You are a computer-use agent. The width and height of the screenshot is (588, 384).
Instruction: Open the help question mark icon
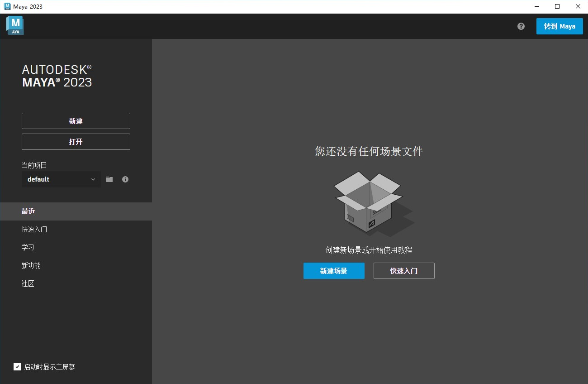521,26
